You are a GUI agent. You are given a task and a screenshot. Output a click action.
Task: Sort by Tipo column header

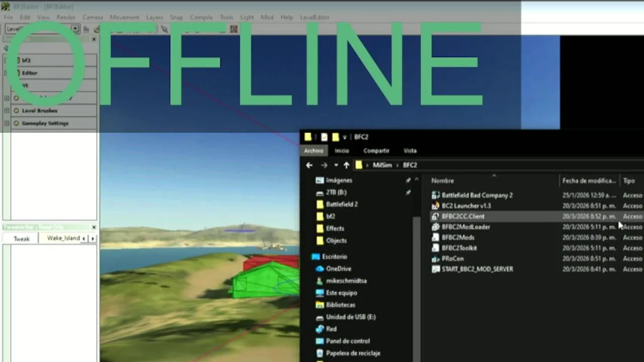pos(629,180)
